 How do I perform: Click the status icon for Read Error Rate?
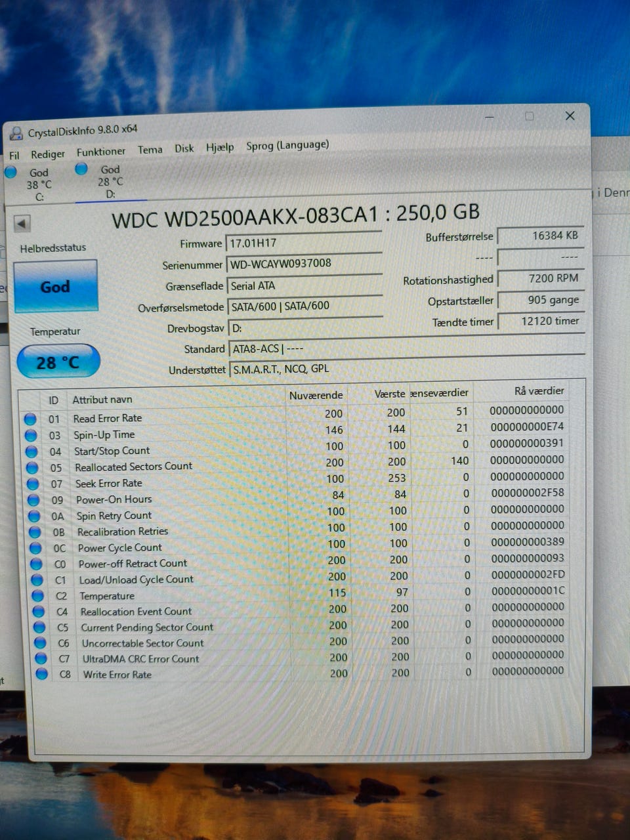[x=30, y=419]
